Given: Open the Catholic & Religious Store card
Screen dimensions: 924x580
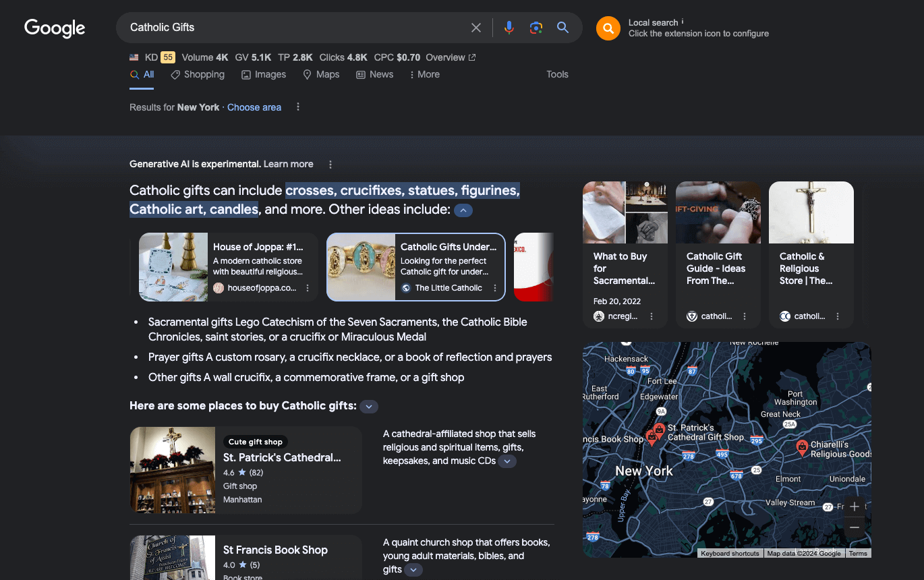Looking at the screenshot, I should point(811,255).
